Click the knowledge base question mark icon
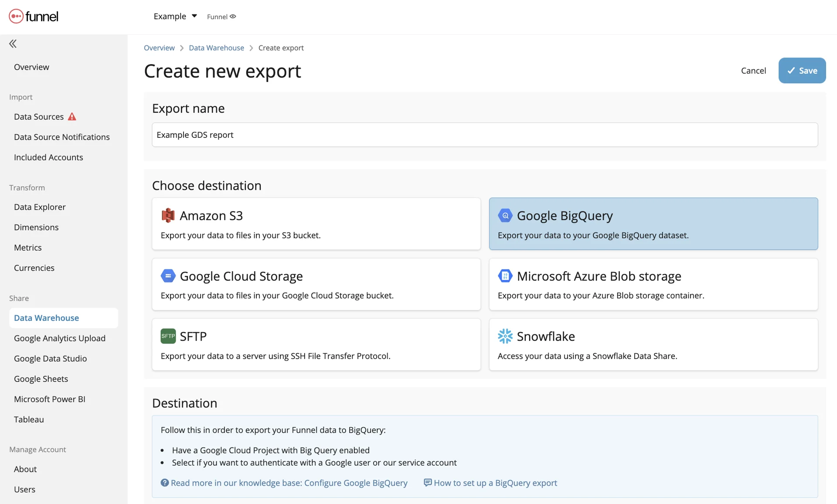This screenshot has width=837, height=504. (164, 483)
